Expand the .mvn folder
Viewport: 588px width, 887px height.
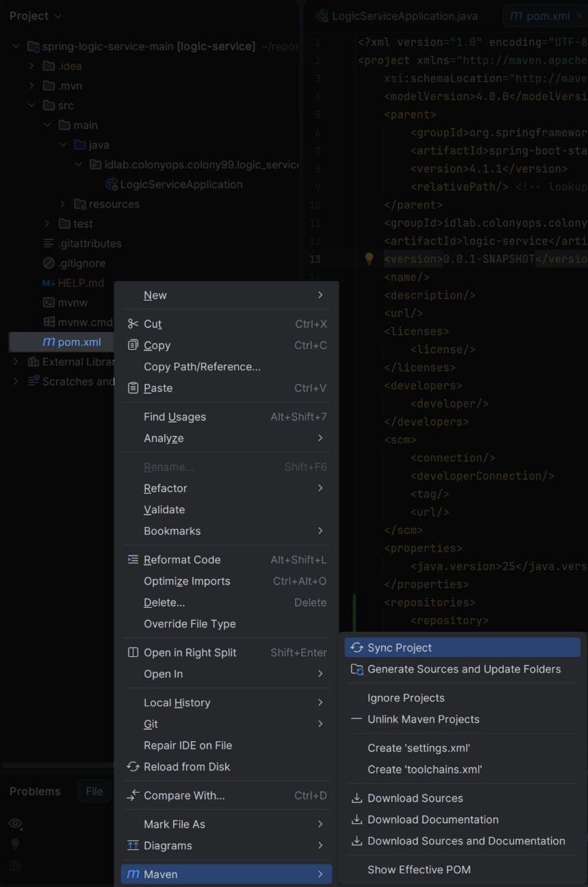(31, 86)
